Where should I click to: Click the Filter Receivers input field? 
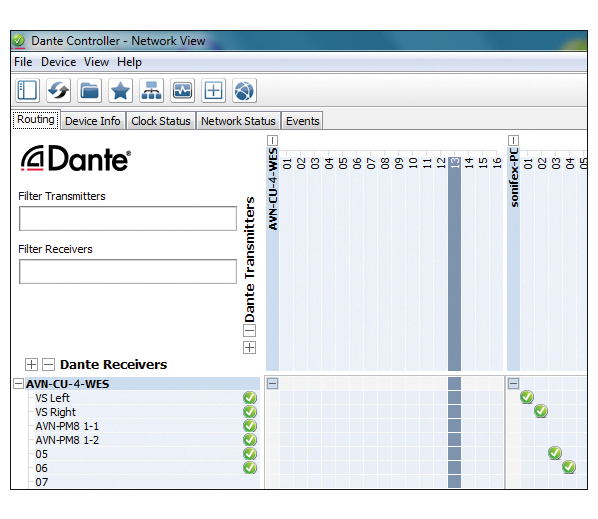pyautogui.click(x=128, y=272)
